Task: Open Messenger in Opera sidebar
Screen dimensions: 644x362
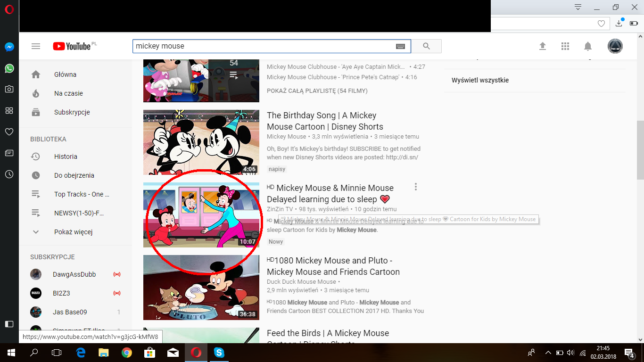Action: pyautogui.click(x=9, y=47)
